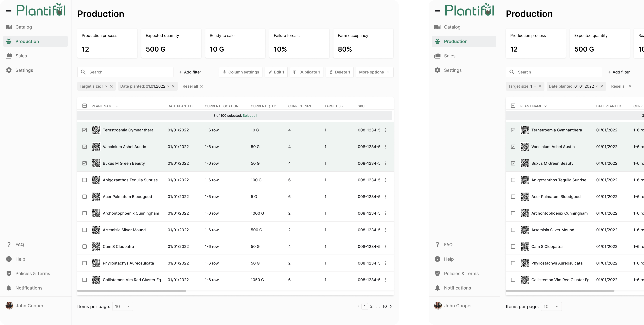Click QR code thumbnail of Buxus M Green Beauty
Image resolution: width=644 pixels, height=325 pixels.
pos(96,163)
